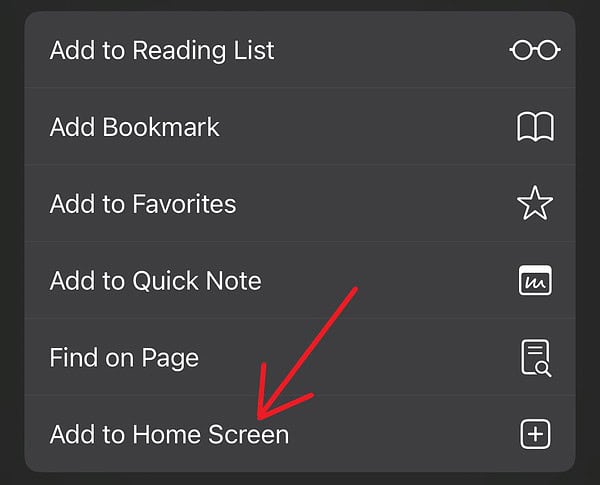Click the open book Bookmark icon
This screenshot has width=600, height=485.
point(535,127)
